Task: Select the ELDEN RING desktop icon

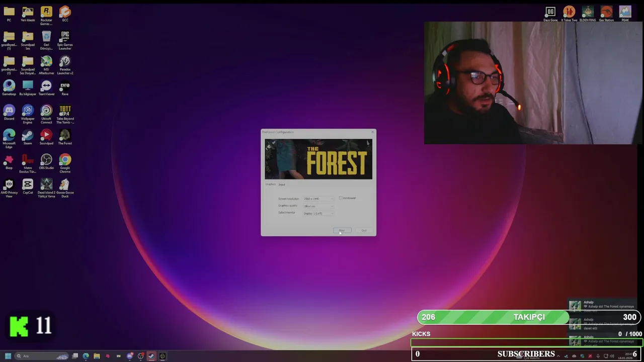Action: pos(588,14)
